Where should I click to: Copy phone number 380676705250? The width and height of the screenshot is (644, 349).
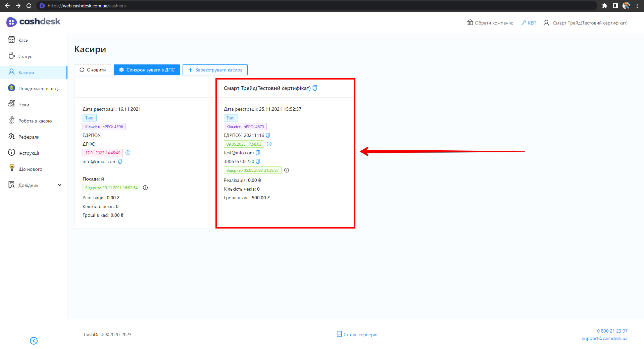[258, 161]
